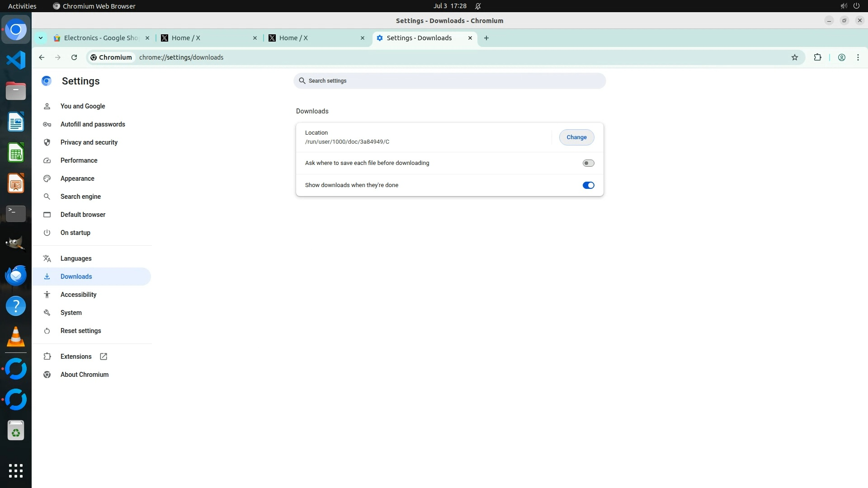
Task: Open the Extensions puzzle icon in toolbar
Action: click(x=817, y=57)
